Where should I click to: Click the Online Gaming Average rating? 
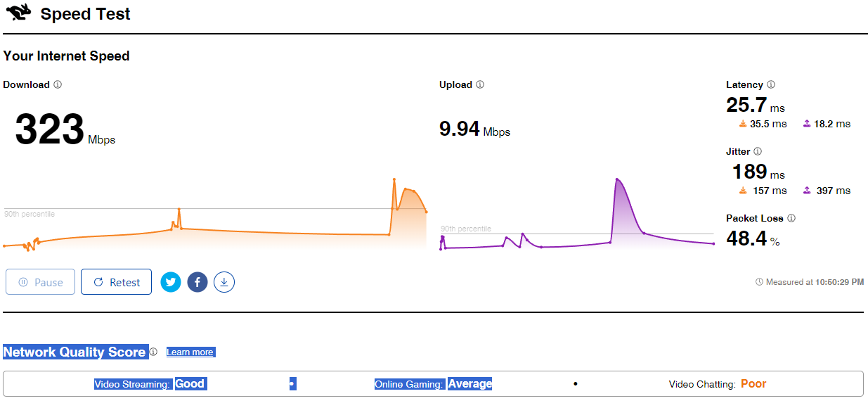click(x=469, y=384)
